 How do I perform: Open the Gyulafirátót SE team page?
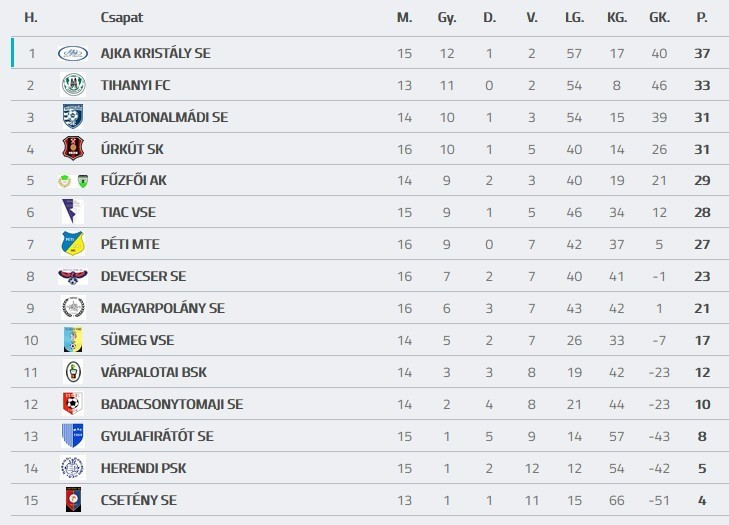click(157, 436)
